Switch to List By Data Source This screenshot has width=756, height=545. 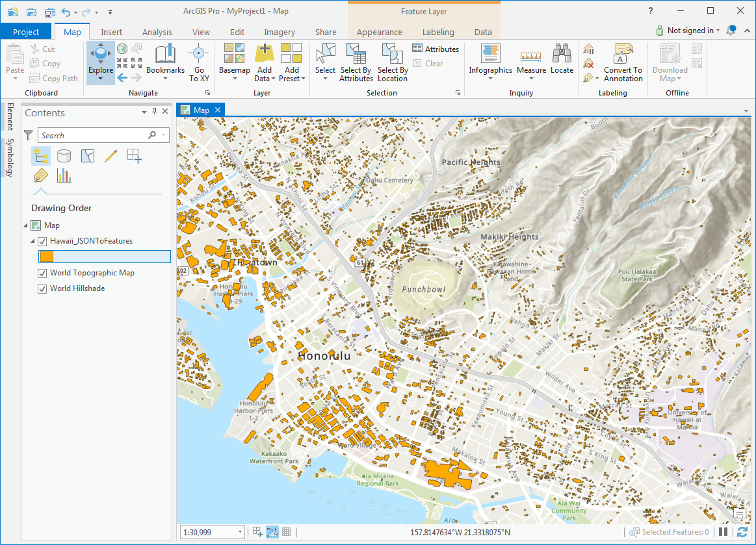click(64, 156)
